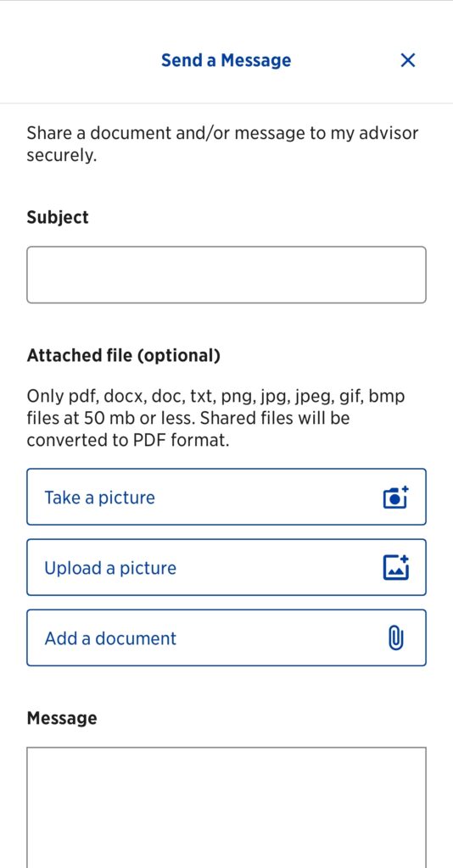453x868 pixels.
Task: Click the 'converted to PDF format' text line
Action: pyautogui.click(x=128, y=440)
